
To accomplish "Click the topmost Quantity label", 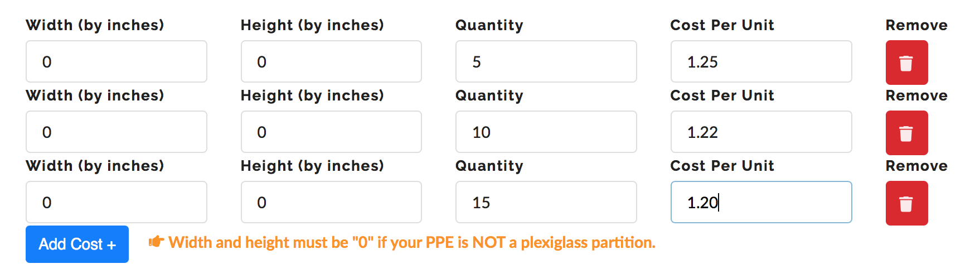I will [489, 26].
